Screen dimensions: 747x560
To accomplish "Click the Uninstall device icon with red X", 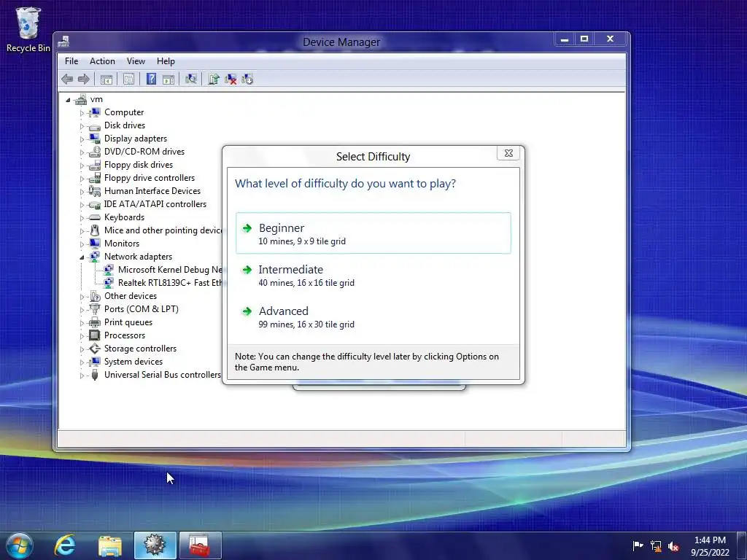I will (231, 79).
